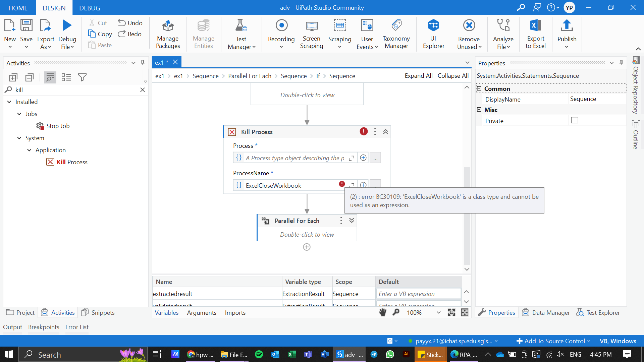The width and height of the screenshot is (644, 362).
Task: Close the ex1 document tab
Action: click(x=175, y=62)
